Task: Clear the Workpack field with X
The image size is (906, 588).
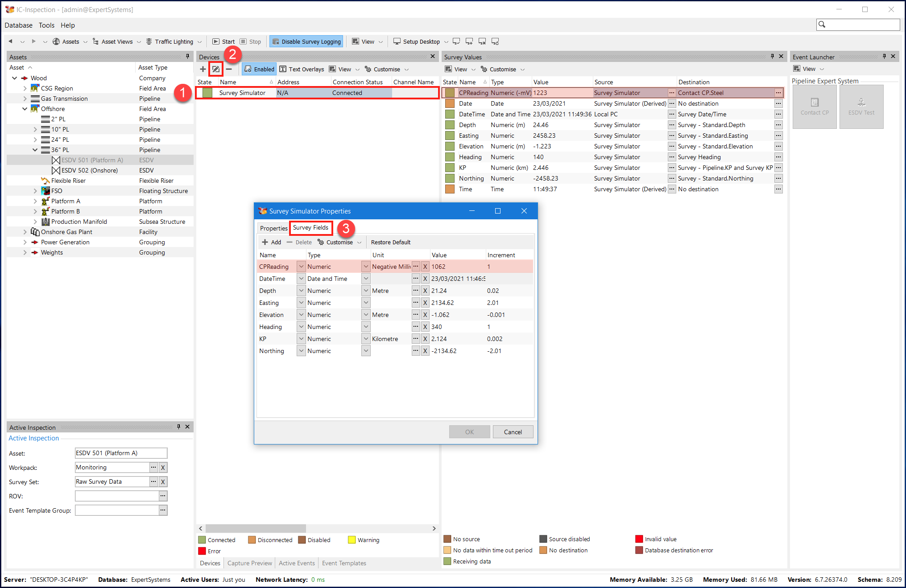Action: pos(163,468)
